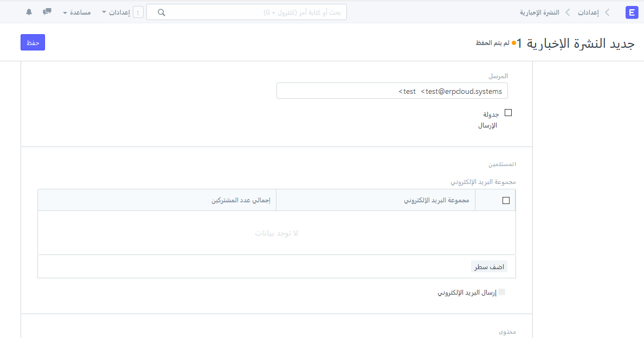This screenshot has width=644, height=338.
Task: Click the search magnifier icon
Action: tap(162, 12)
